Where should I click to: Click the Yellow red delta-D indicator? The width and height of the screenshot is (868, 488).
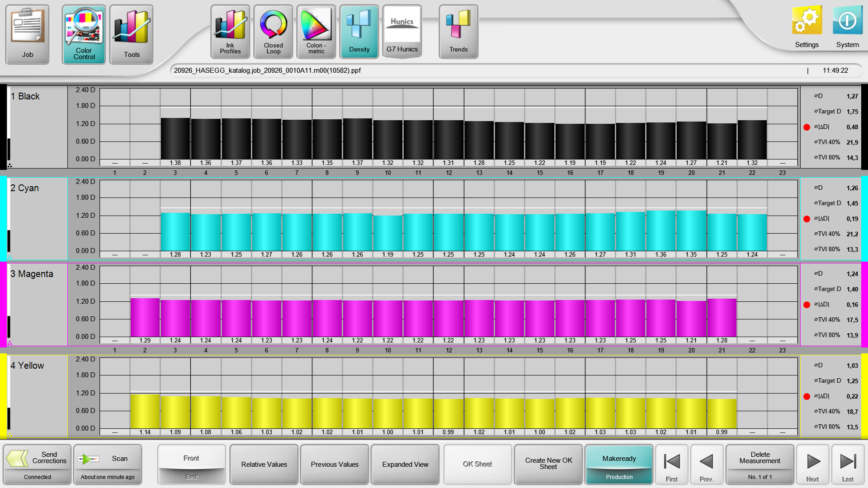pyautogui.click(x=807, y=397)
